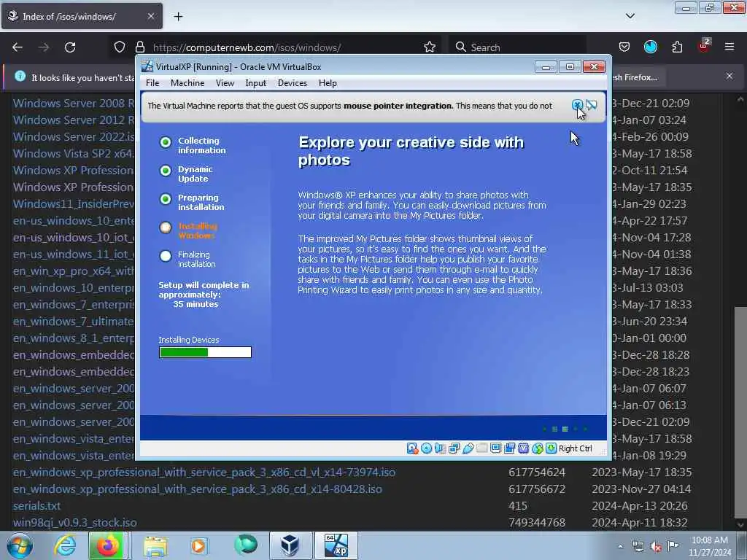Screen dimensions: 747x560
Task: Click the mouse integration status icon
Action: (x=537, y=448)
